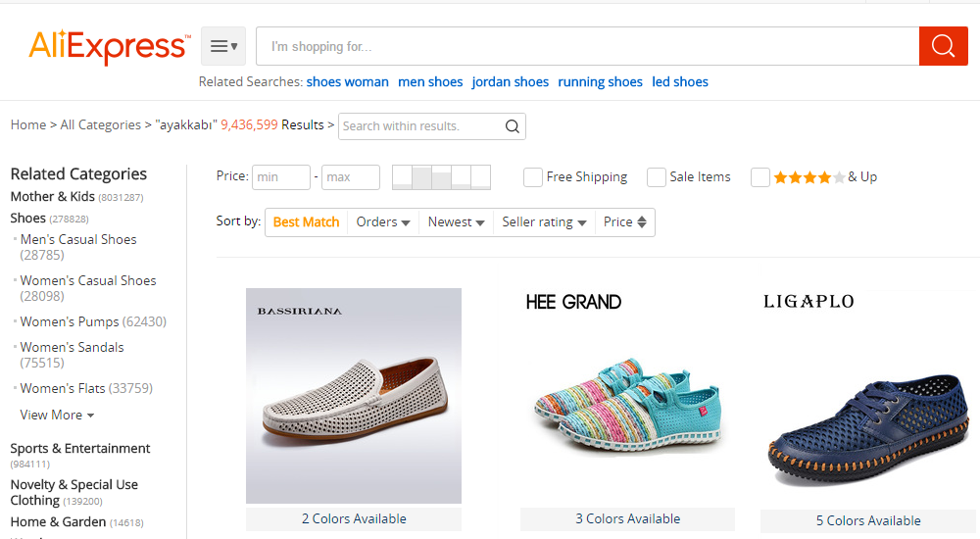Open the Hee Grand striped shoes image
Image resolution: width=980 pixels, height=539 pixels.
pyautogui.click(x=627, y=396)
